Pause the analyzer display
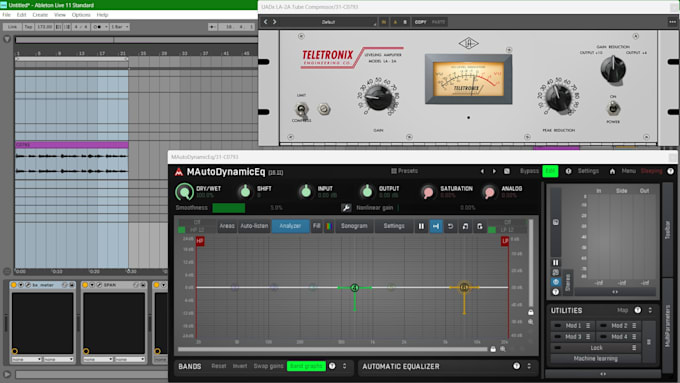Screen dimensions: 680x383 421,226
